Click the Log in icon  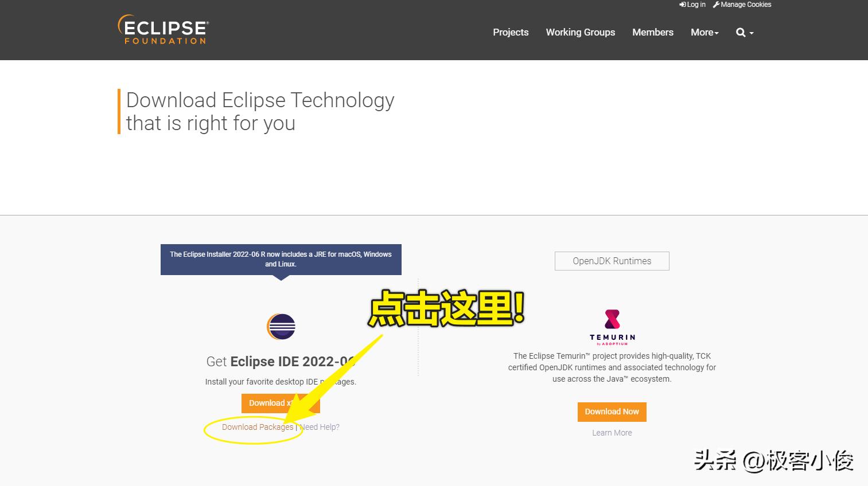pos(683,5)
